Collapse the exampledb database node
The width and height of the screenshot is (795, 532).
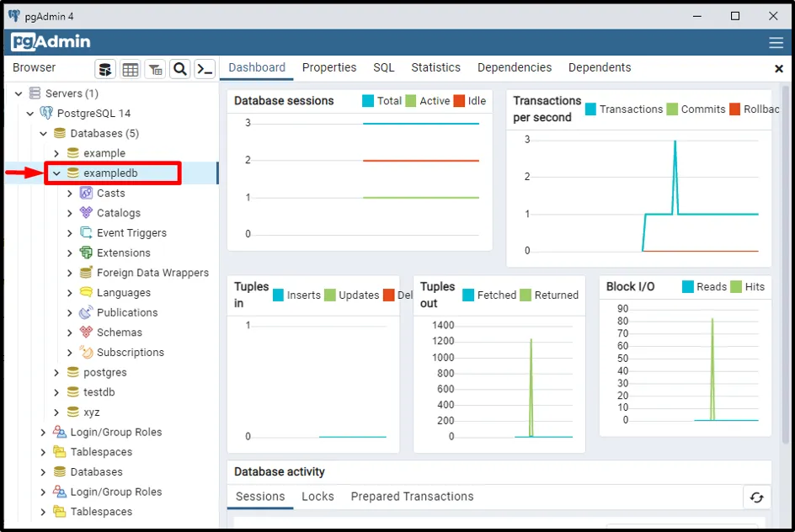point(56,173)
